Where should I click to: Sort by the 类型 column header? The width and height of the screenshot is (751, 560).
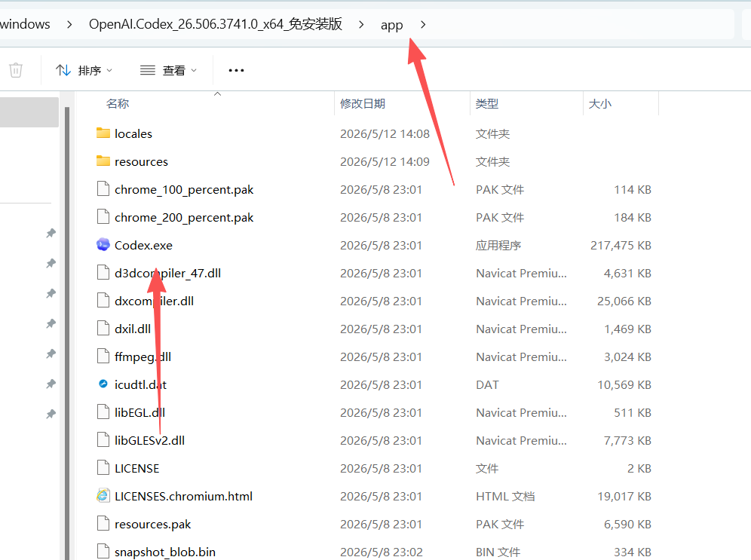[487, 103]
